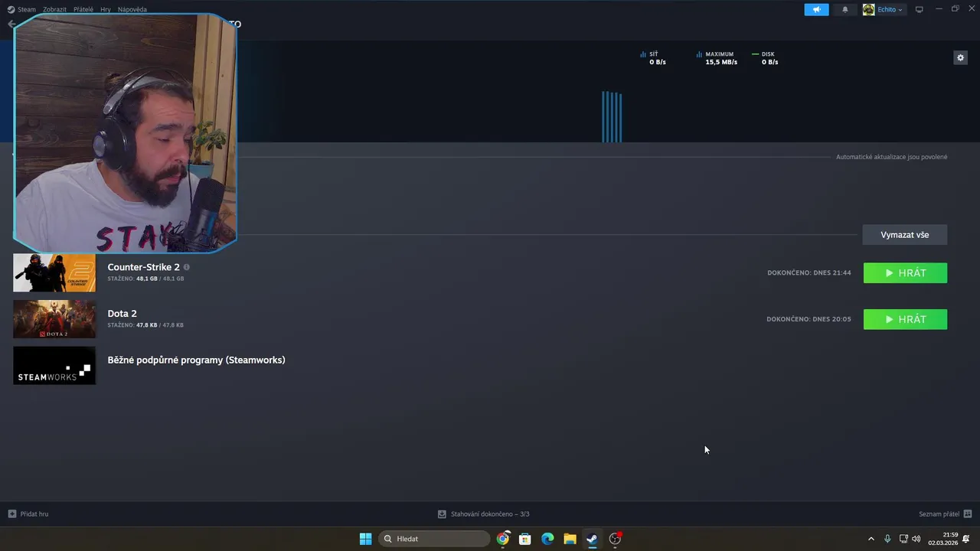Open the Steam notifications bell
The image size is (980, 551).
click(x=845, y=9)
